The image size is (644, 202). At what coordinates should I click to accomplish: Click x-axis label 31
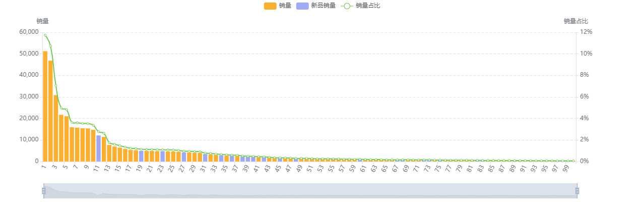pyautogui.click(x=203, y=169)
